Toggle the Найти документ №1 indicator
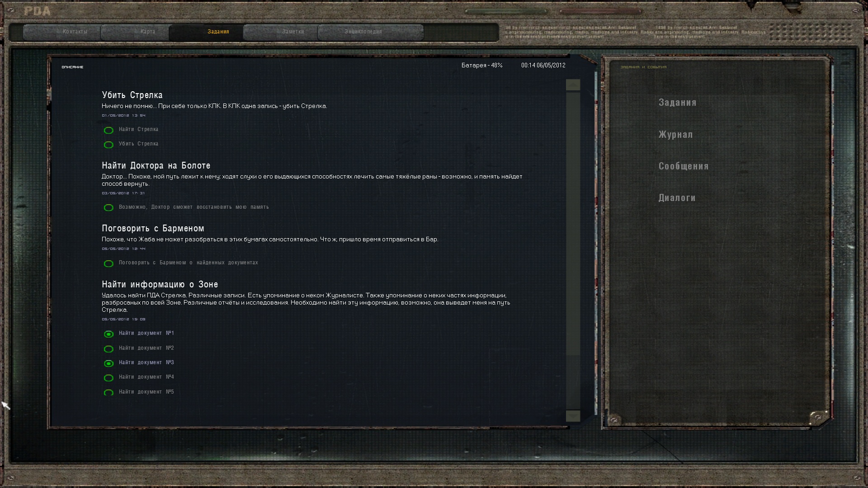The width and height of the screenshot is (868, 488). pos(108,334)
